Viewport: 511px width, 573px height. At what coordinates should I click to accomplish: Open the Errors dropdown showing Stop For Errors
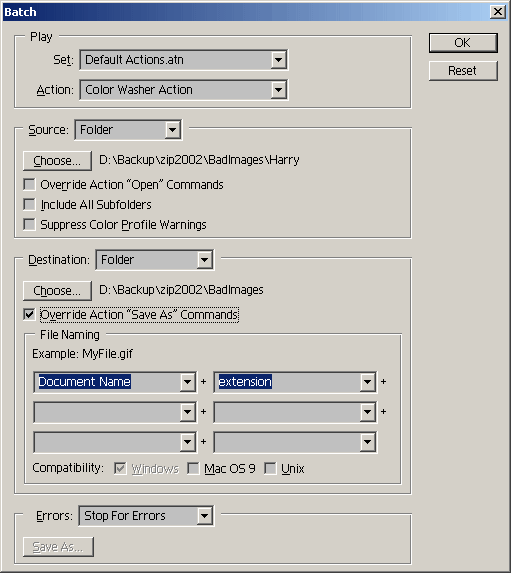(x=146, y=516)
